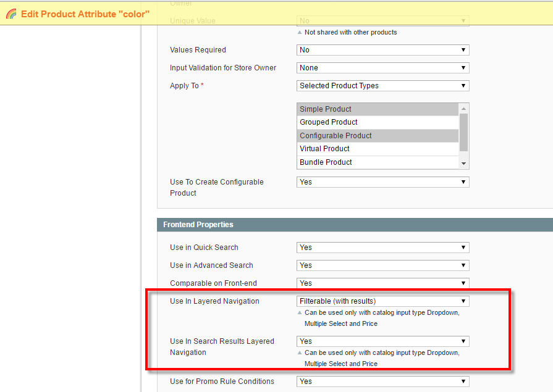
Task: Select Grouped Product in the list
Action: coord(378,122)
